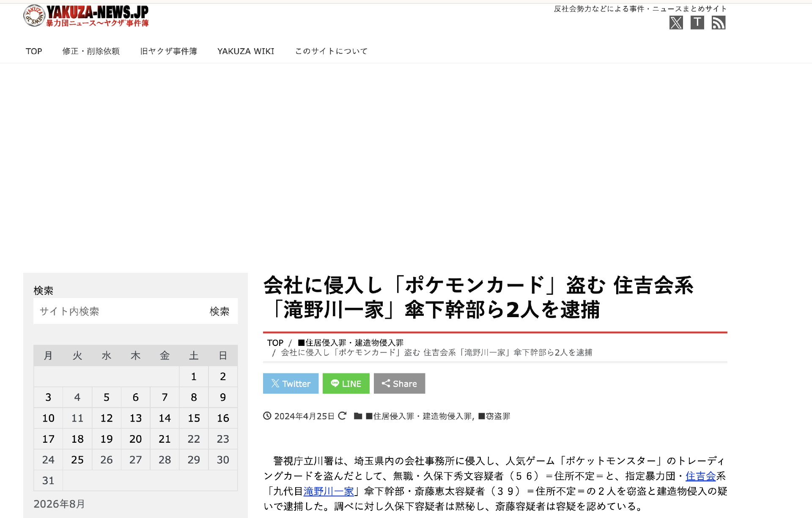The height and width of the screenshot is (518, 812).
Task: Click the YAKUZA-NEWS.JP site logo
Action: [86, 16]
